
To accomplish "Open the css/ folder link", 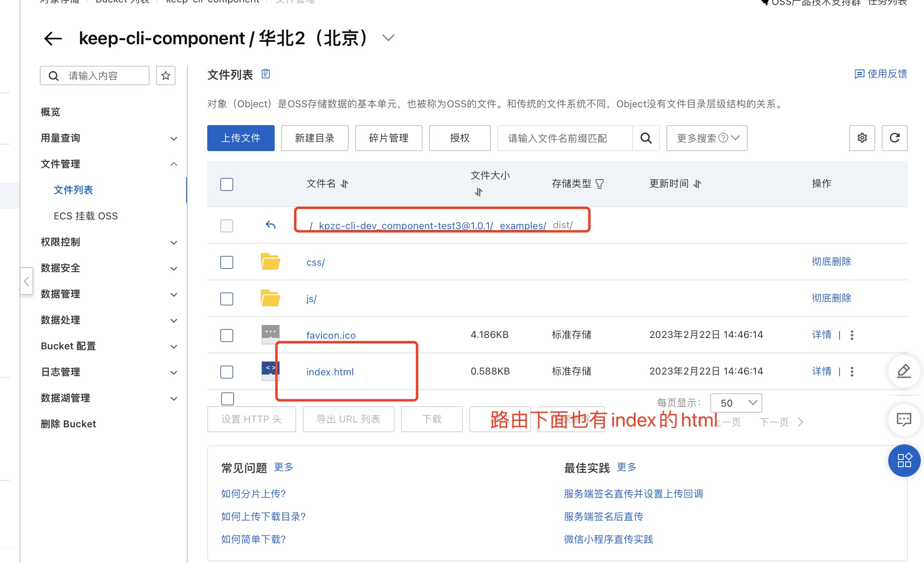I will (x=315, y=262).
